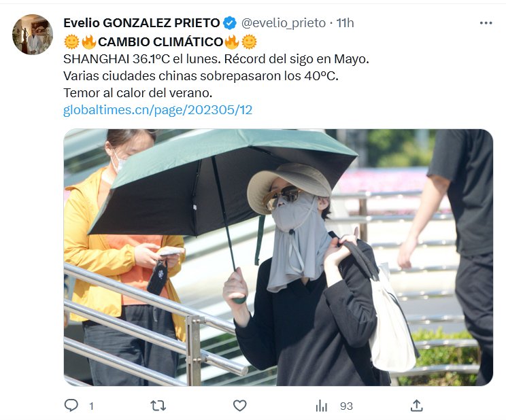506x420 pixels.
Task: Click the SHANGHAI 36.1ºC tweet text line
Action: [x=216, y=59]
